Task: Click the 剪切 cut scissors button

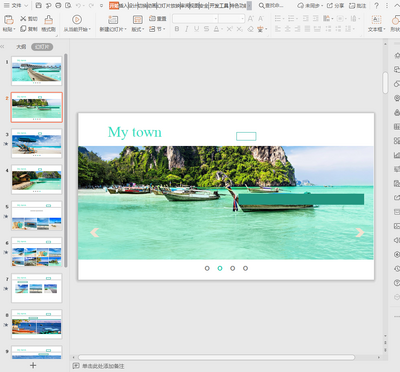Action: click(29, 19)
